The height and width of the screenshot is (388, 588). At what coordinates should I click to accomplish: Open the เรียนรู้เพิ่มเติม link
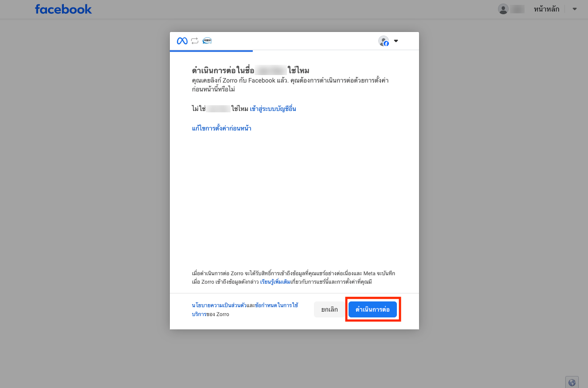(275, 282)
